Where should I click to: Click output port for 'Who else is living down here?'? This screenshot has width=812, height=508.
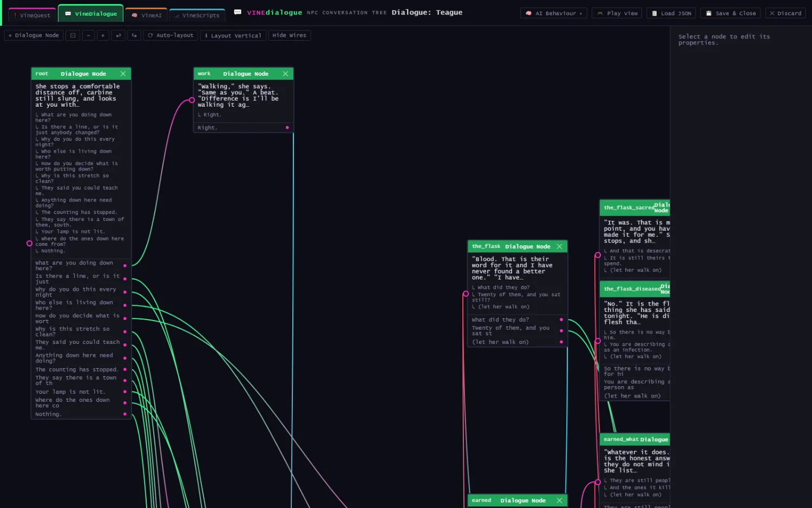pos(125,305)
